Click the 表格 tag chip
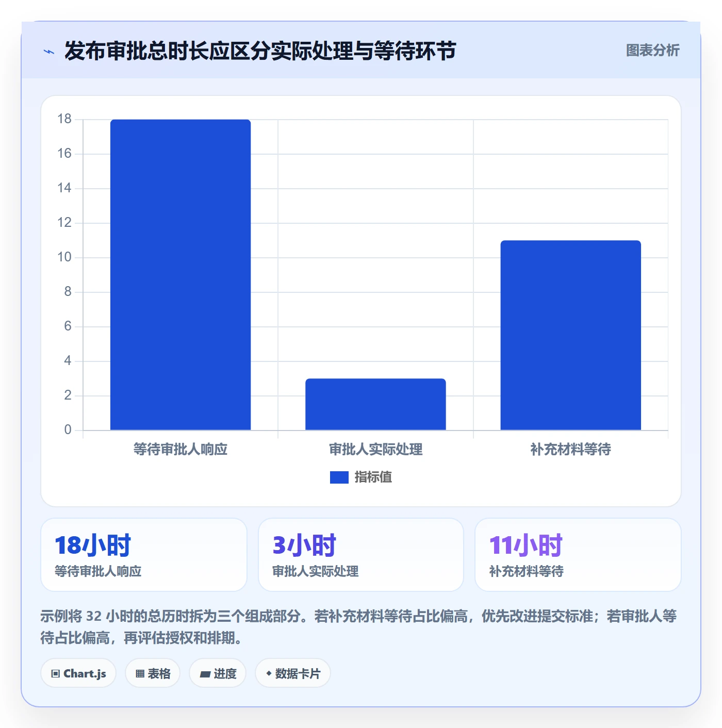Screen dimensions: 722x728 (153, 673)
